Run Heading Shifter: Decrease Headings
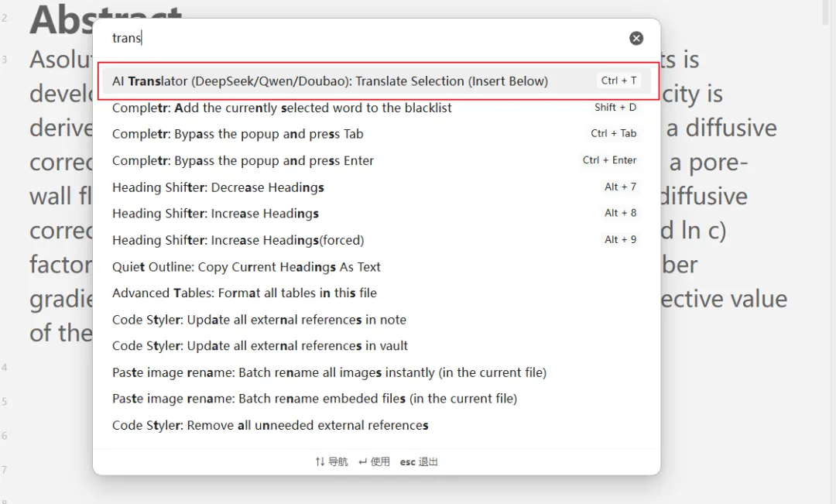The height and width of the screenshot is (504, 836). [218, 187]
